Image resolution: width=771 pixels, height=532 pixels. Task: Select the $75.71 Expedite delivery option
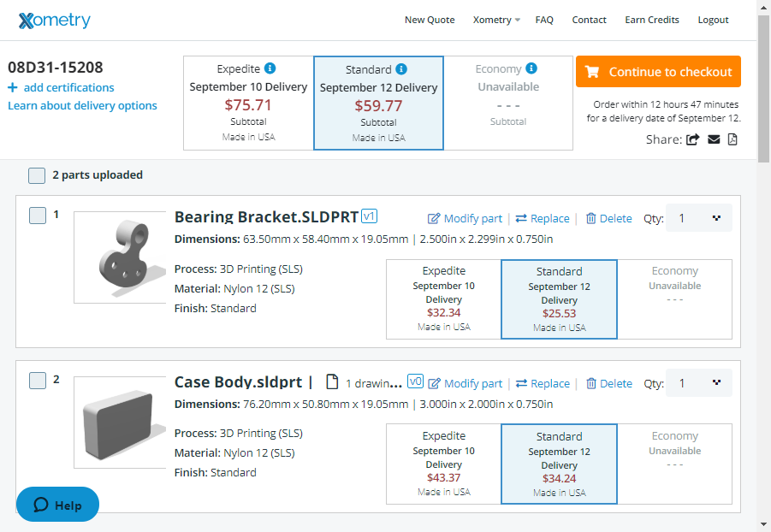(x=248, y=103)
